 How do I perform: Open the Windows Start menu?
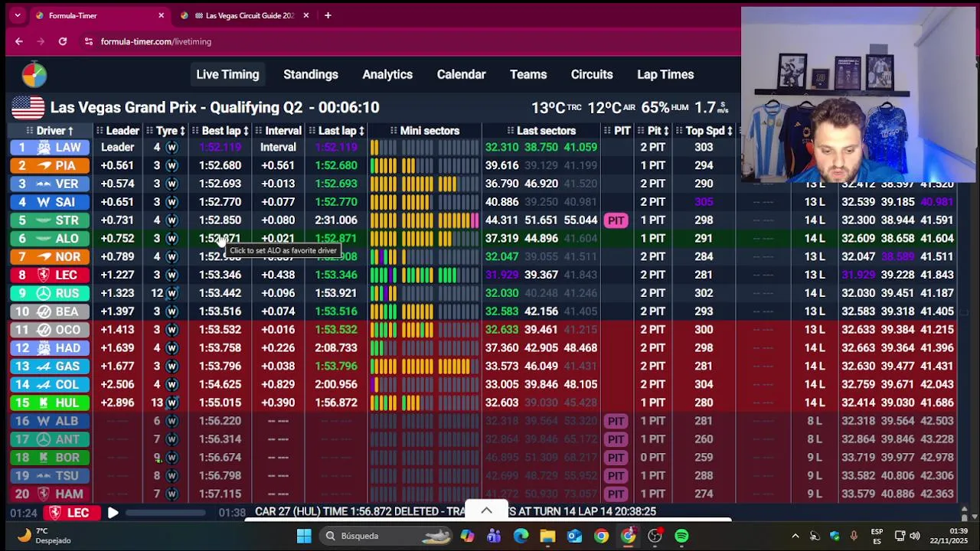pyautogui.click(x=304, y=536)
